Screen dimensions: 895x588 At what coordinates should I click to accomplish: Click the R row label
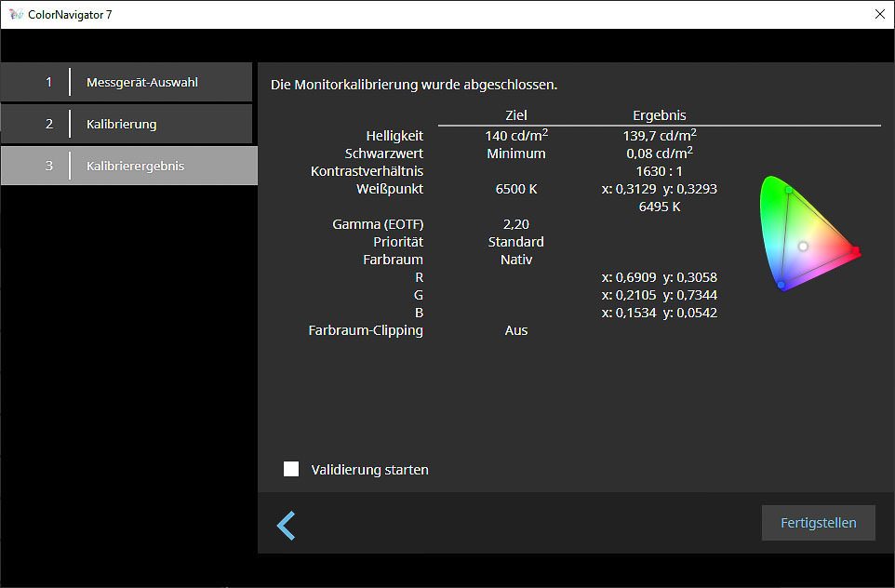click(x=419, y=277)
